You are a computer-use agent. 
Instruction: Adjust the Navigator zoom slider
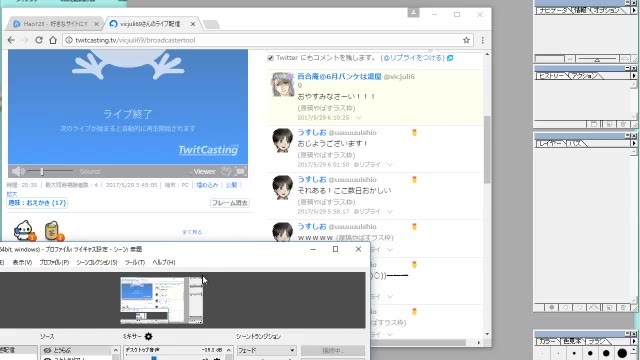597,59
